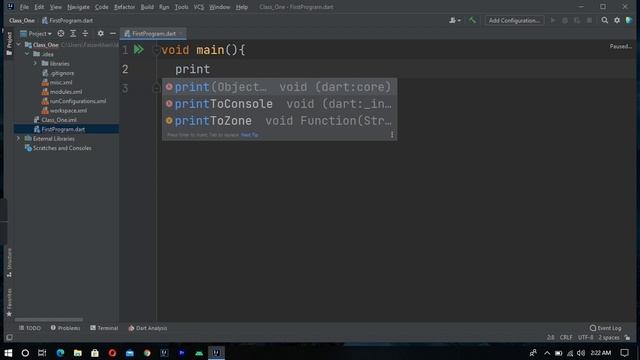This screenshot has height=360, width=640.
Task: Click Add Configuration button
Action: [514, 20]
